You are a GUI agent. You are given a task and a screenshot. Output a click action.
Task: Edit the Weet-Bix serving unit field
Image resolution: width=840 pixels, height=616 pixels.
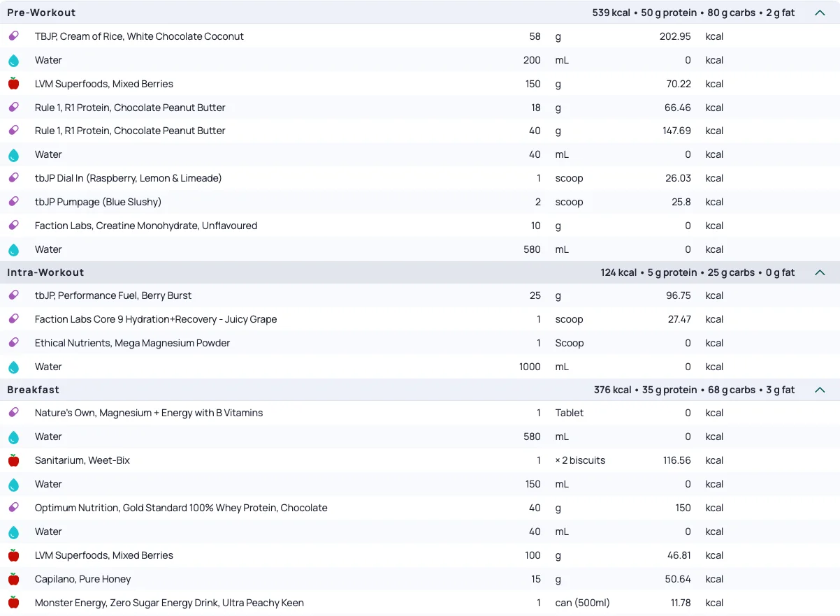580,460
